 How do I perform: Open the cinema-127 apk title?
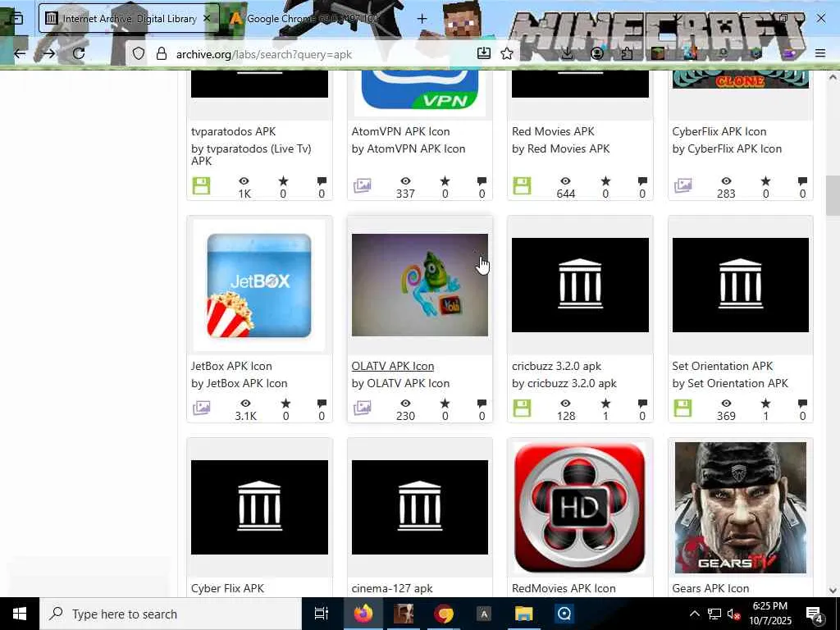tap(392, 588)
